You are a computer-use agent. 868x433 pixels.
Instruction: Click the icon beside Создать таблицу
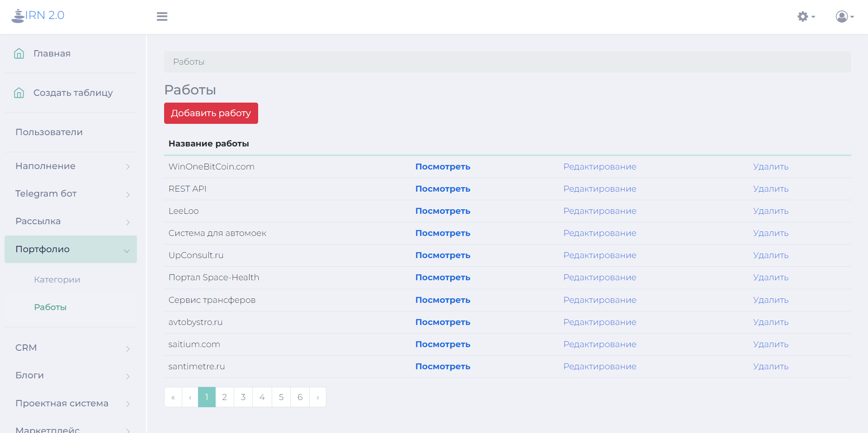tap(19, 93)
